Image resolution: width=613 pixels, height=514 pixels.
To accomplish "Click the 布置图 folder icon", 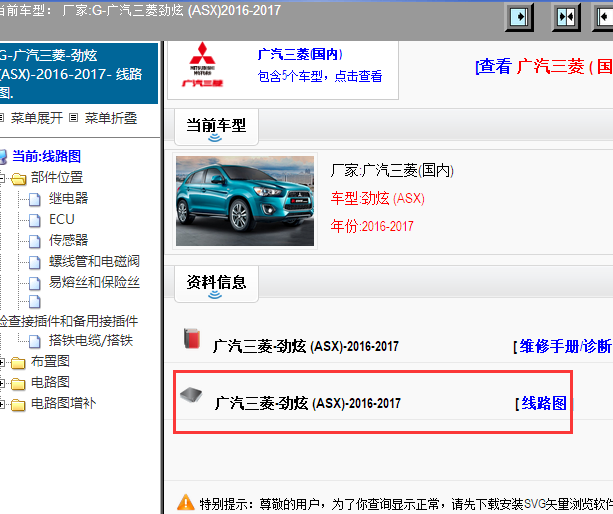I will 18,363.
